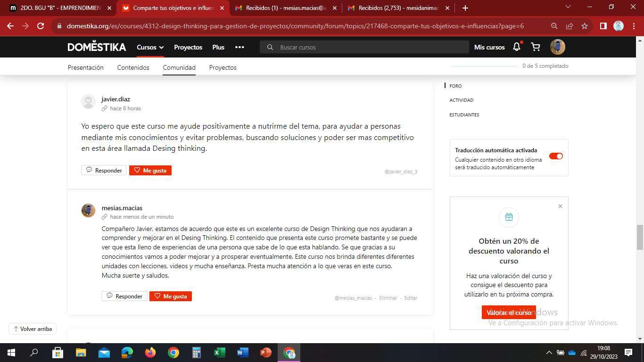Bookmark this page with the star icon
Viewport: 644px width, 362px height.
585,26
